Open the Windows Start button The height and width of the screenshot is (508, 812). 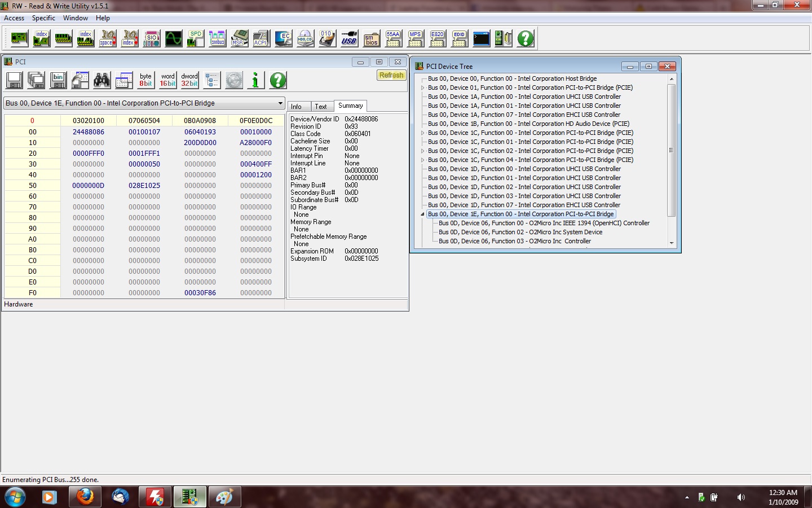15,497
